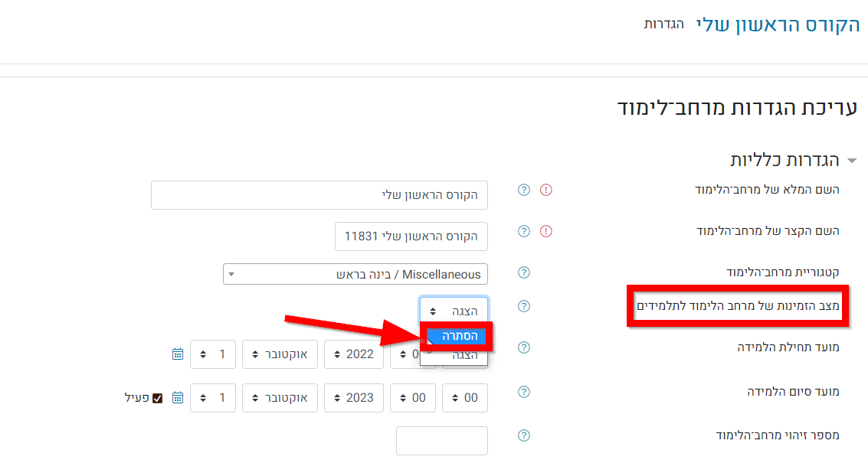Click the label השם המלא של מרחב־הלימוד
Screen dimensions: 868x463
tap(767, 190)
